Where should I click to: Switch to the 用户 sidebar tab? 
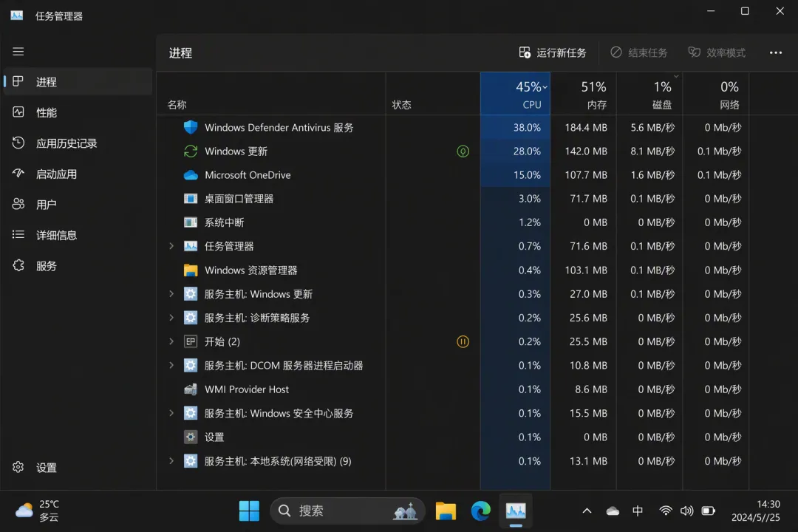click(x=78, y=204)
